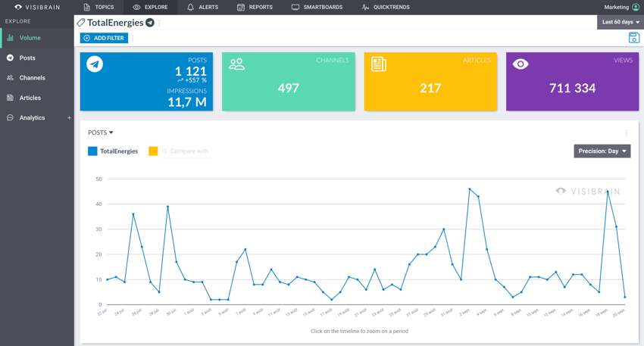This screenshot has width=644, height=346.
Task: Click the Telegram icon next to TotalEnergies title
Action: (150, 23)
